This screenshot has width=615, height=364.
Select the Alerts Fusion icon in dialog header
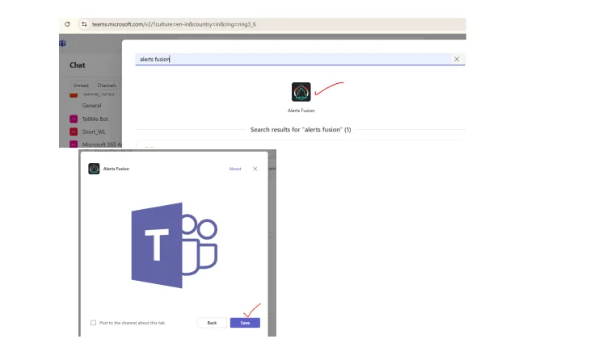point(94,169)
